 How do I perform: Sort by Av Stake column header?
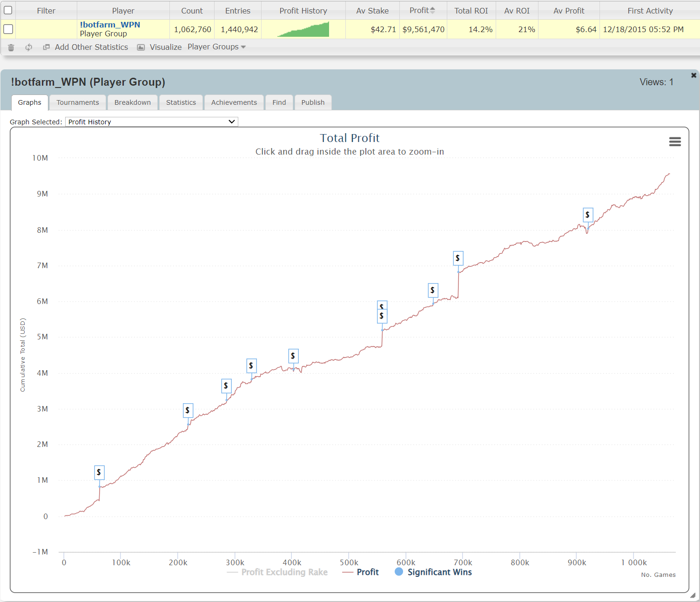click(x=372, y=11)
